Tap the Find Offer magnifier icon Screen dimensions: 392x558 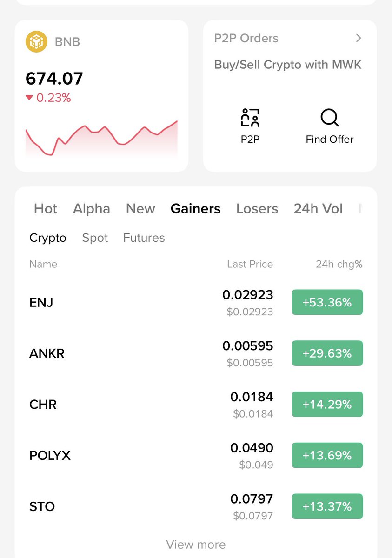pos(330,118)
